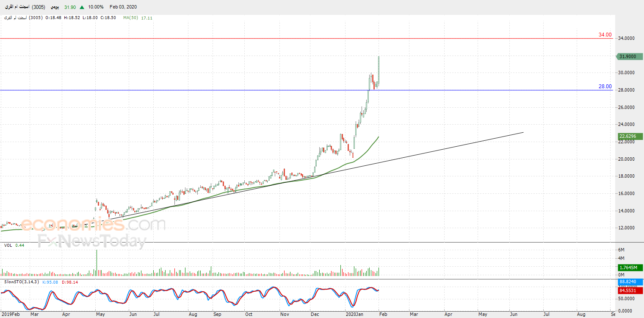Image resolution: width=644 pixels, height=318 pixels.
Task: Click the green 22.6296 moving average tag
Action: pyautogui.click(x=630, y=136)
